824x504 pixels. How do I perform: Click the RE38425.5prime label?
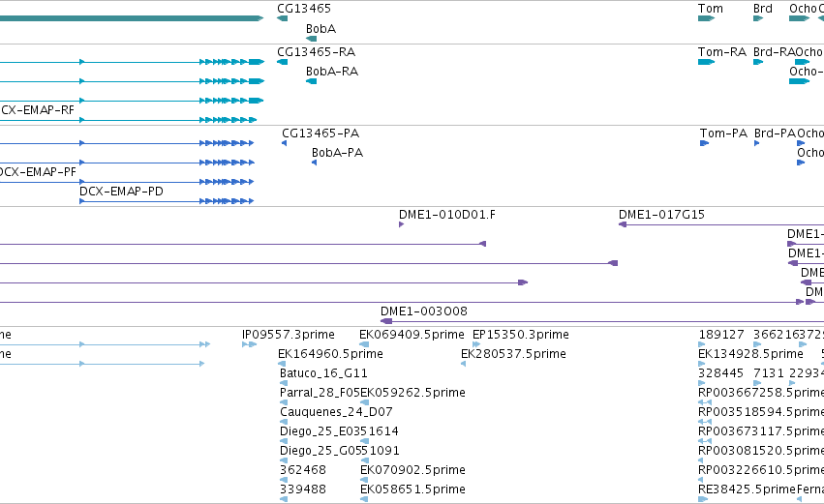[x=747, y=489]
